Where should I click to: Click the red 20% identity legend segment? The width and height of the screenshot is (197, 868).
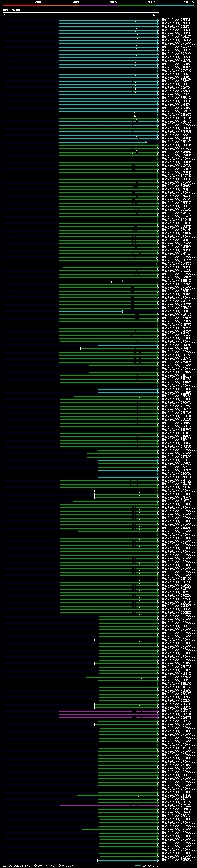[x=22, y=6]
